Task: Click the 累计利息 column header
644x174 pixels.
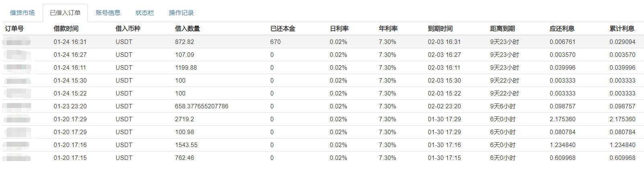Action: pos(621,29)
